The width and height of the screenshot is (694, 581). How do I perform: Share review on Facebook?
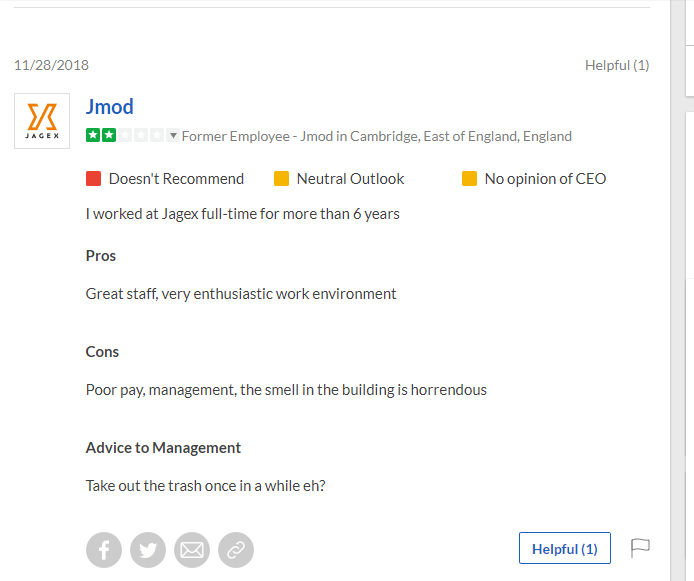click(x=104, y=549)
